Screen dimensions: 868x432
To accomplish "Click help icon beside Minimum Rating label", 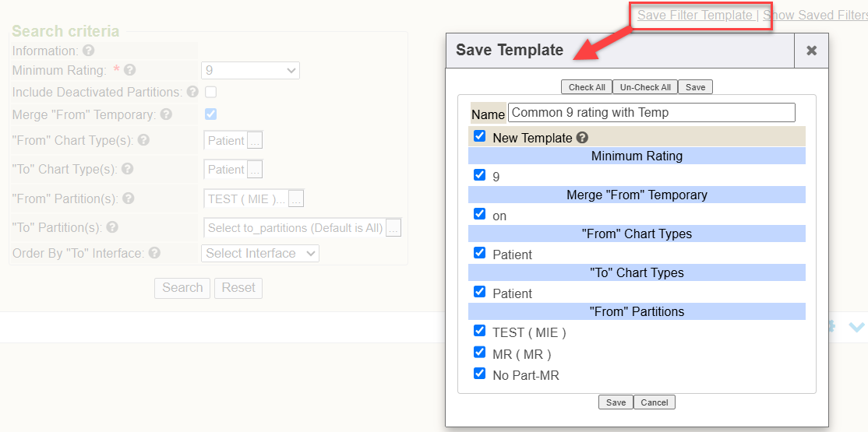I will (x=130, y=70).
